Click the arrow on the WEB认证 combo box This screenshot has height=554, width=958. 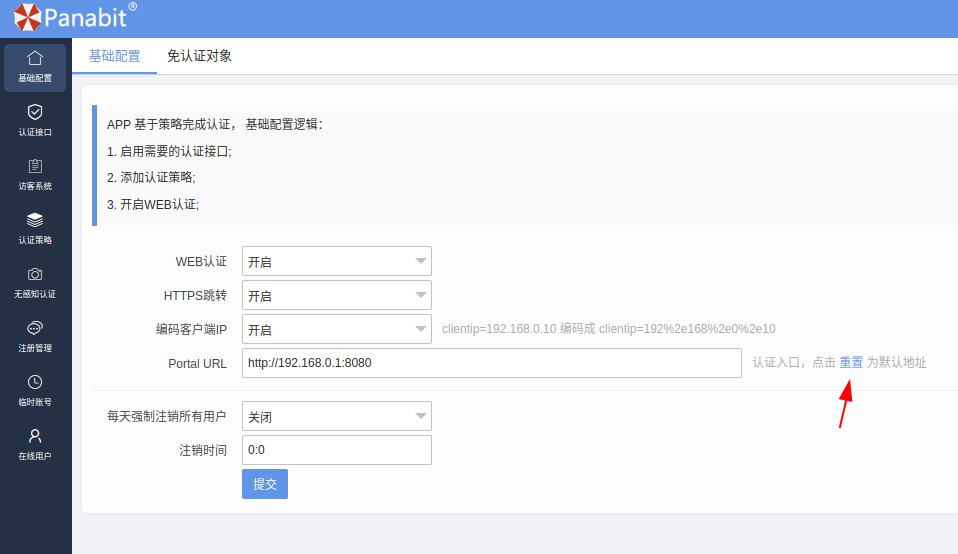coord(421,262)
